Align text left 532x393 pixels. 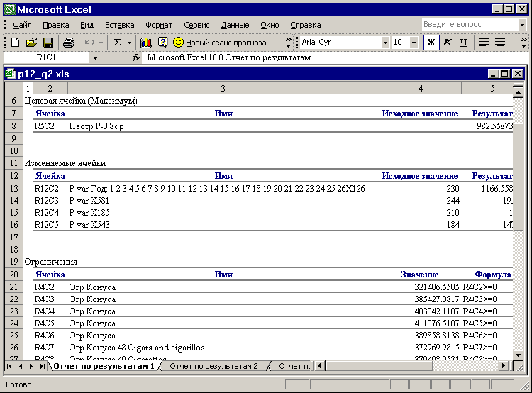coord(484,43)
